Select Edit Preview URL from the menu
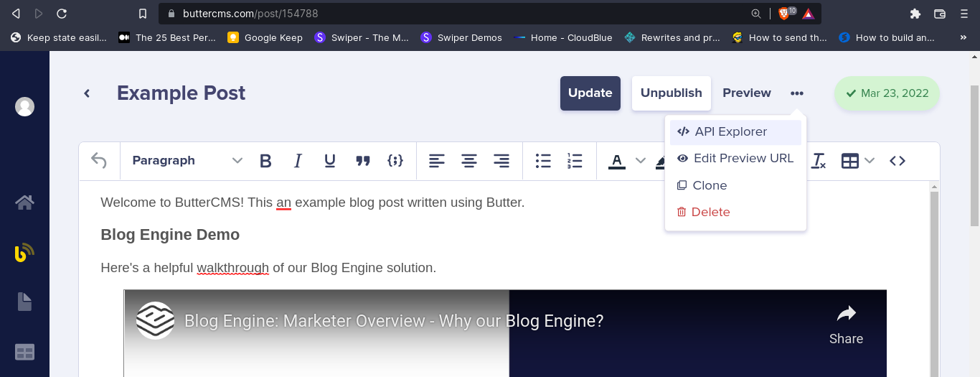 point(735,159)
